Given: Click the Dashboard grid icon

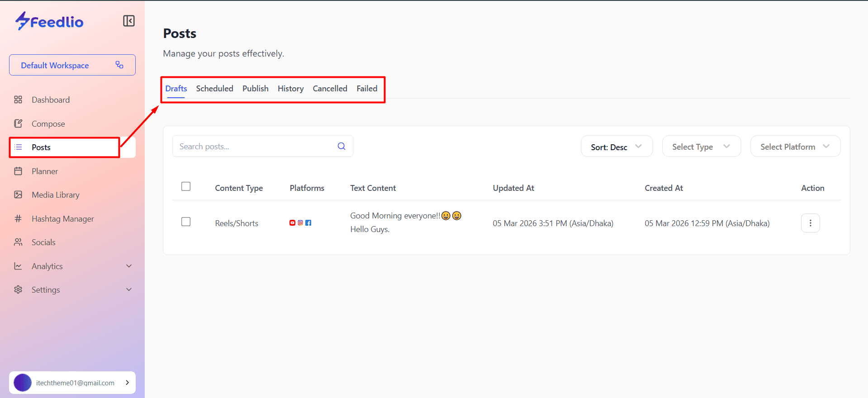Looking at the screenshot, I should click(x=18, y=99).
